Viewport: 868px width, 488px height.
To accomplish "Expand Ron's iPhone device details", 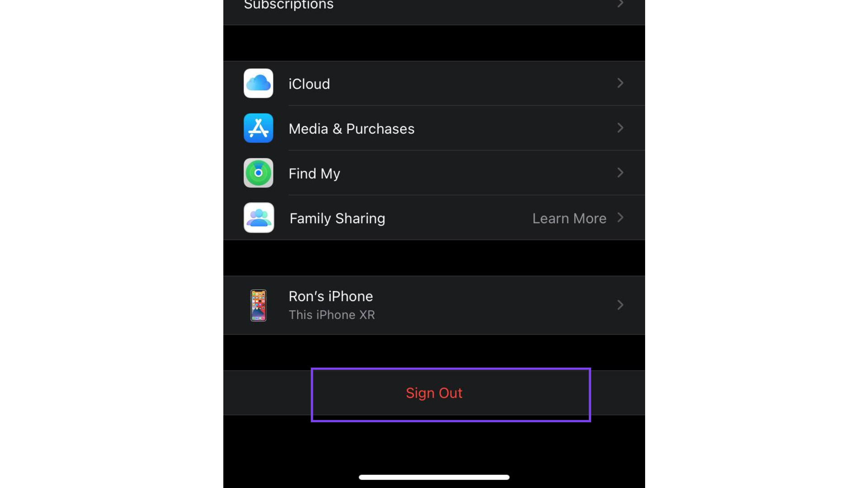I will point(434,305).
